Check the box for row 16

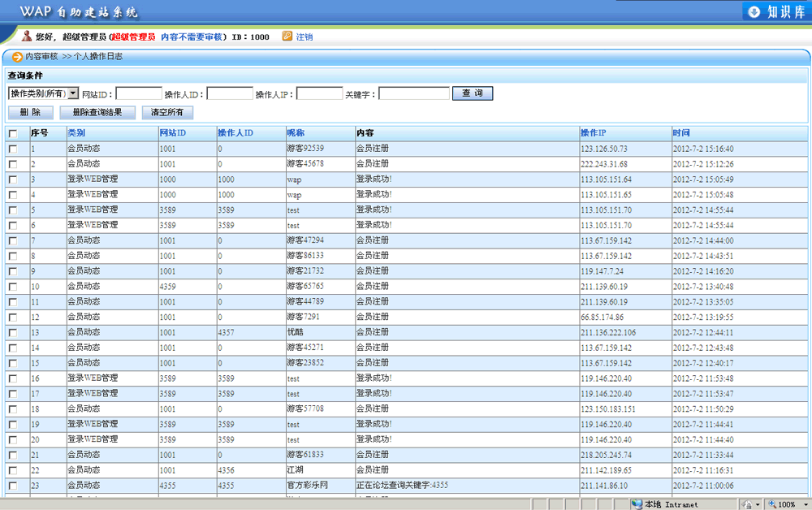coord(13,378)
